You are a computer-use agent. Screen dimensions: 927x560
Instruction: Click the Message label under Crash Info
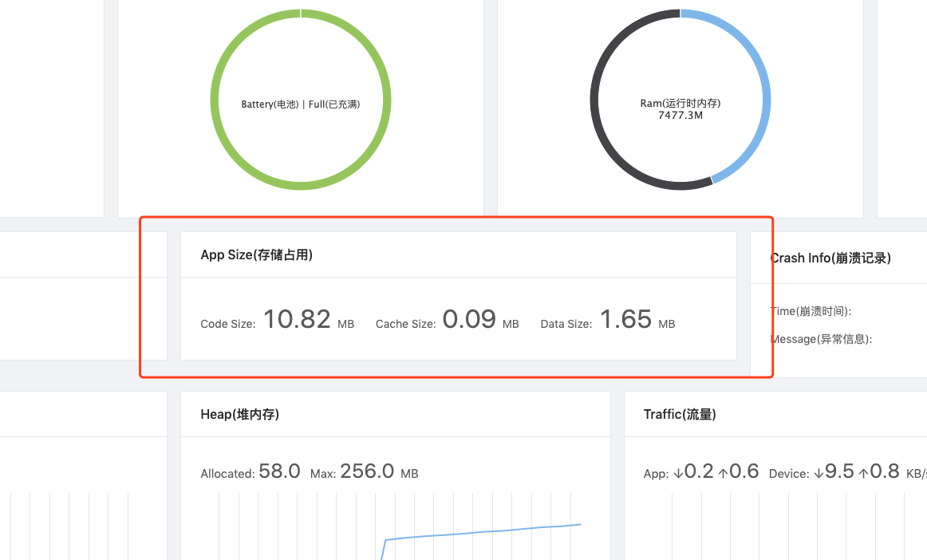point(821,339)
